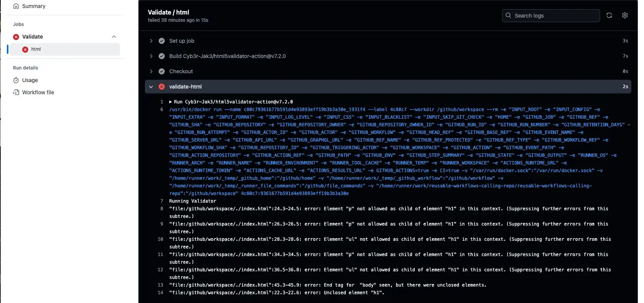Click the failed status icon beside Validate

pyautogui.click(x=16, y=37)
